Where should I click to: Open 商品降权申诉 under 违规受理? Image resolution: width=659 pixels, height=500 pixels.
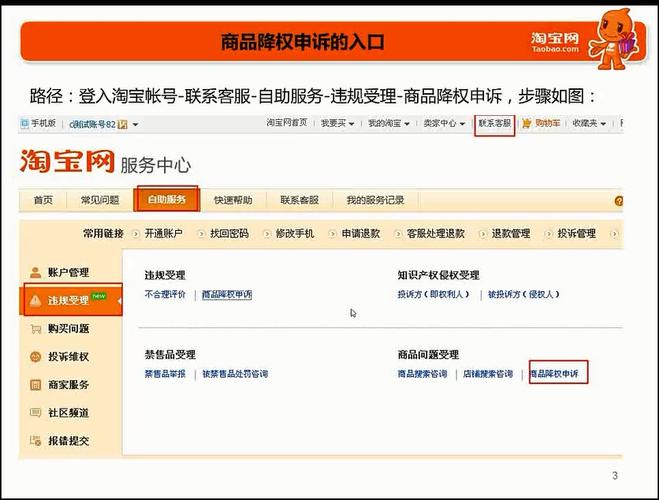[x=227, y=295]
